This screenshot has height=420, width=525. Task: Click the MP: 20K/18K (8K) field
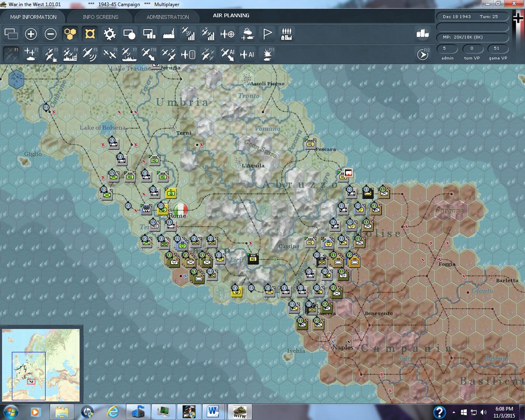coord(472,37)
